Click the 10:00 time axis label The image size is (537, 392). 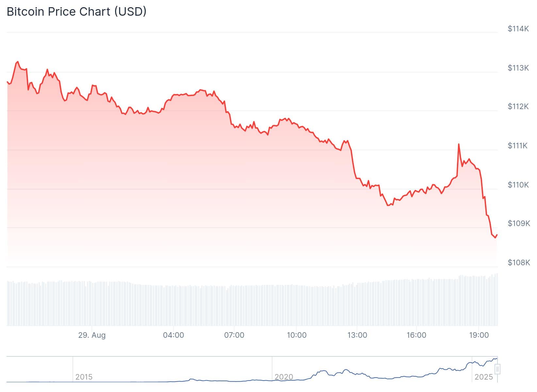297,335
